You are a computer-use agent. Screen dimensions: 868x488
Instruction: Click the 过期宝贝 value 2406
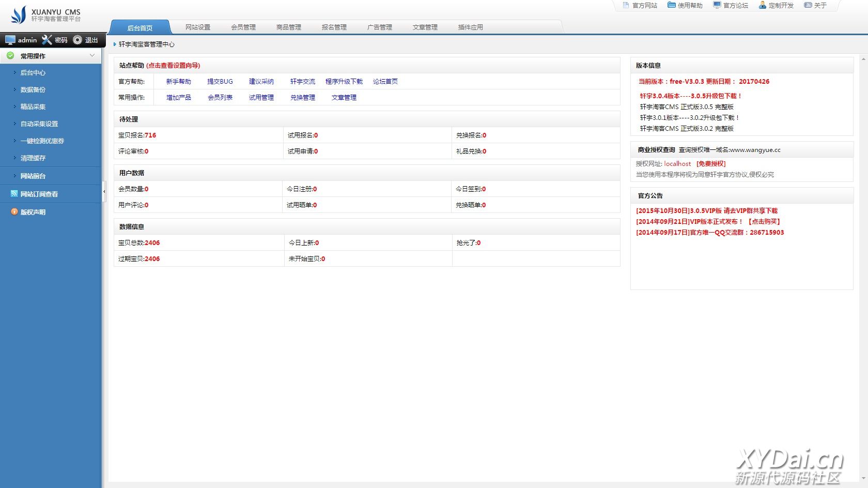tap(152, 259)
